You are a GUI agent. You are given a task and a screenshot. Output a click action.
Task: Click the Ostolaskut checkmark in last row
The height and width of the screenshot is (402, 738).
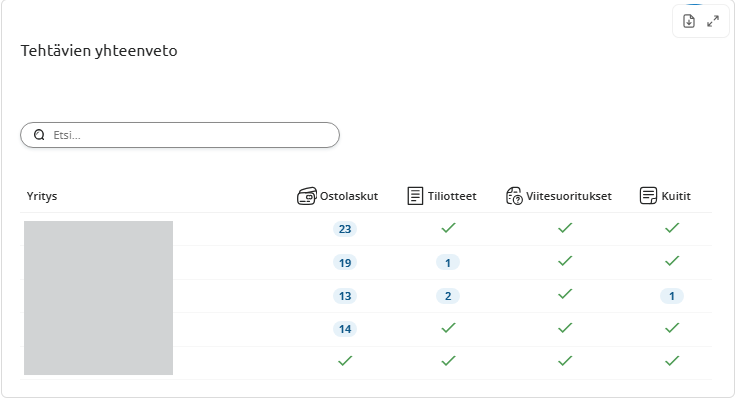click(x=345, y=361)
